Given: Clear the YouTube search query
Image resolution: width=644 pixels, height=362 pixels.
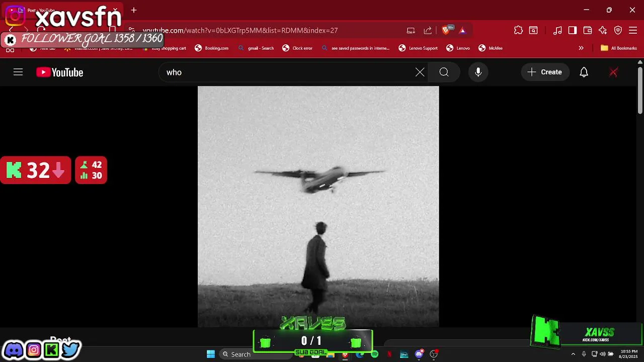Looking at the screenshot, I should 420,72.
